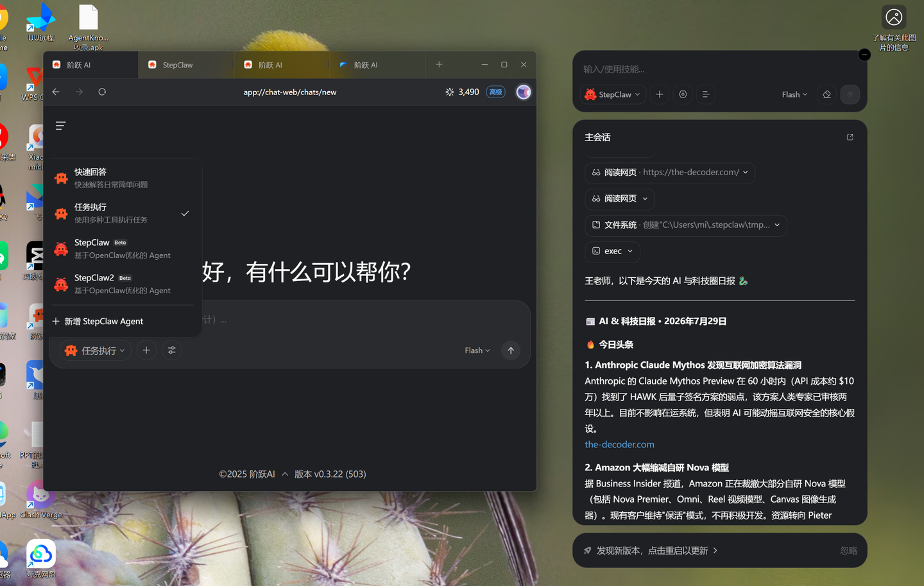This screenshot has height=586, width=924.
Task: Expand the exec step
Action: [x=613, y=251]
